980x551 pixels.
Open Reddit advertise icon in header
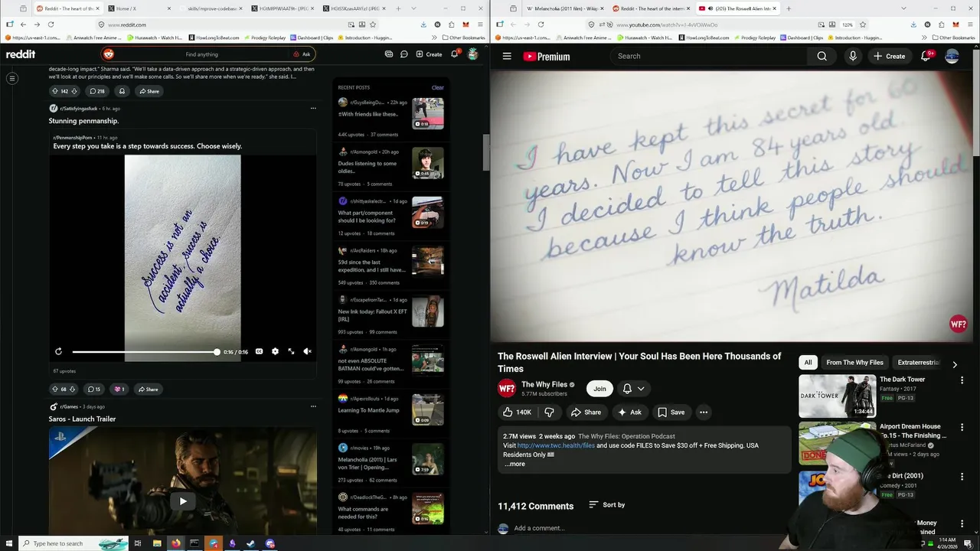pos(389,54)
